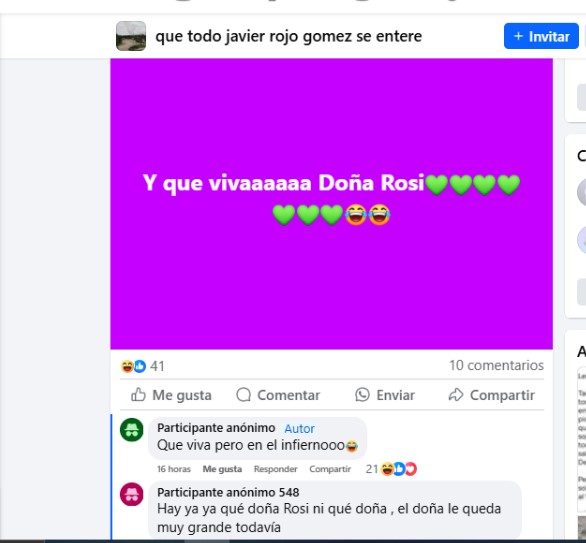Viewport: 586px width, 543px height.
Task: Open group name 'que todo javier rojo gomez se entere'
Action: coord(289,36)
